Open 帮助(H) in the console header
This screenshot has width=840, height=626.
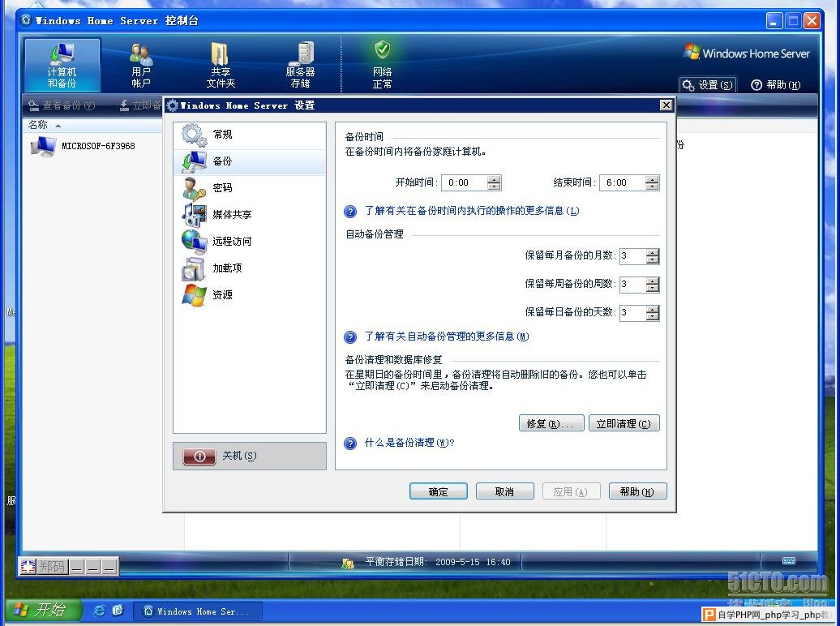pos(776,84)
